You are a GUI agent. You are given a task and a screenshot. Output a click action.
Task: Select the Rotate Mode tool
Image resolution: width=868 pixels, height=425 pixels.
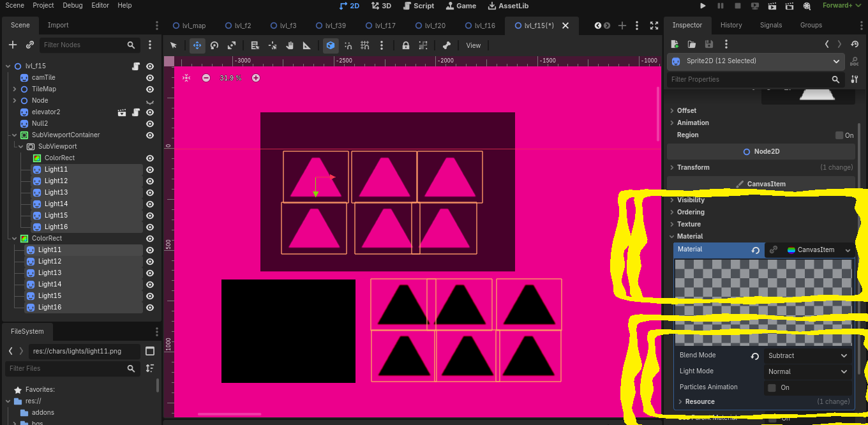point(214,45)
